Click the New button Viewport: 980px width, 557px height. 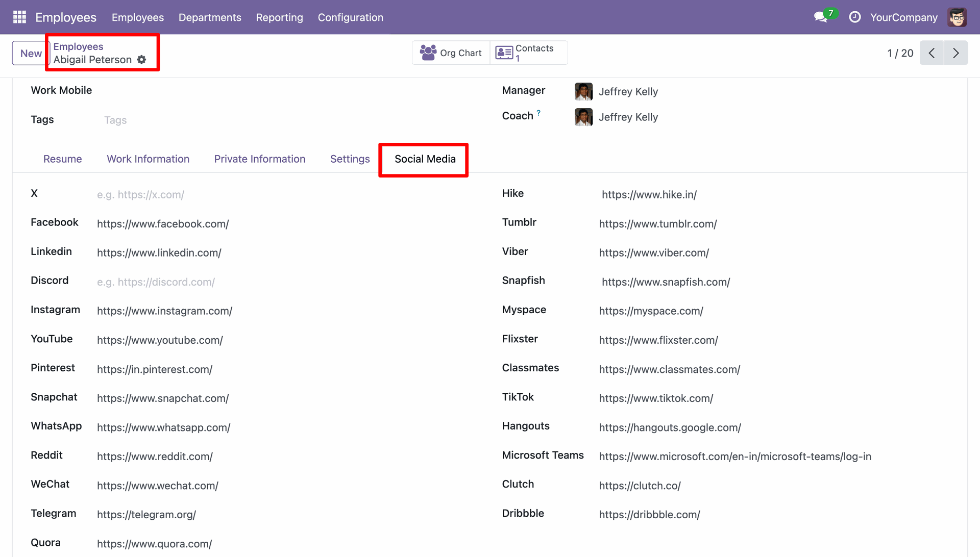pyautogui.click(x=31, y=53)
